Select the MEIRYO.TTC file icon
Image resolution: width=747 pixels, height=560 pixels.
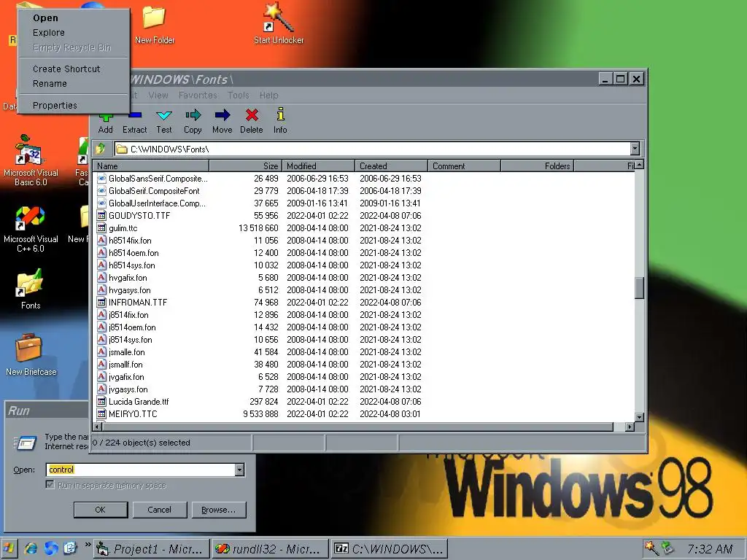(101, 414)
